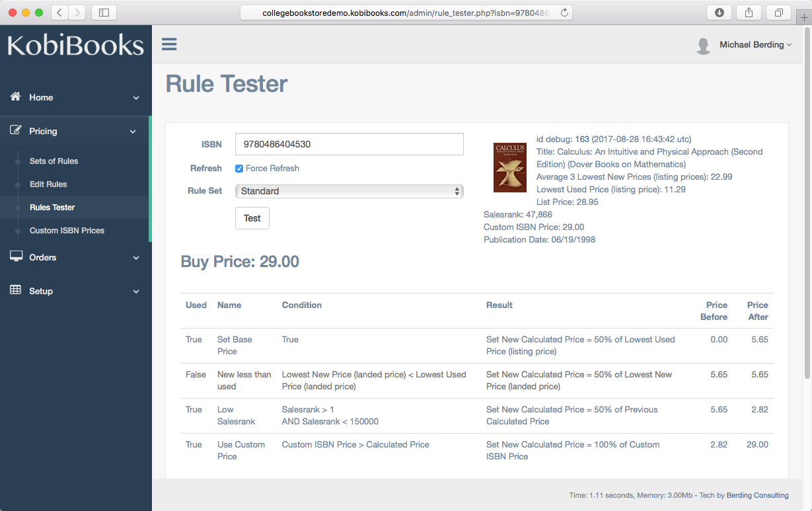The image size is (812, 511).
Task: Click the Lowest Used Price 11.29 line
Action: 611,190
